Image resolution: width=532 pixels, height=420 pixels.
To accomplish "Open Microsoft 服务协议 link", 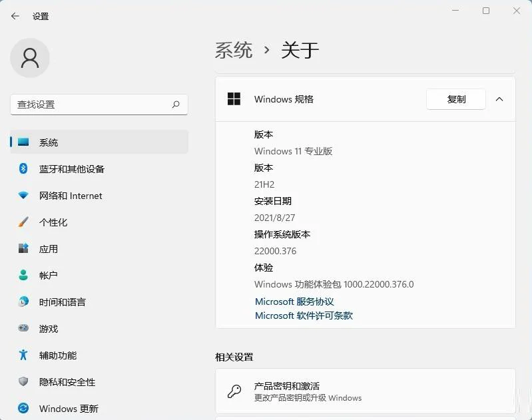I will [294, 302].
